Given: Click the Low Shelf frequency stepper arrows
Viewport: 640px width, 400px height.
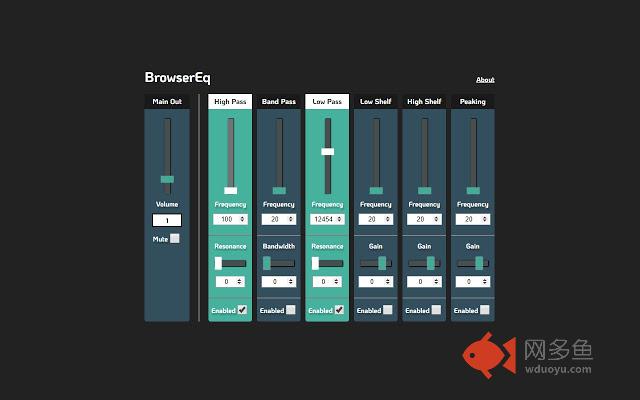Looking at the screenshot, I should (x=388, y=219).
